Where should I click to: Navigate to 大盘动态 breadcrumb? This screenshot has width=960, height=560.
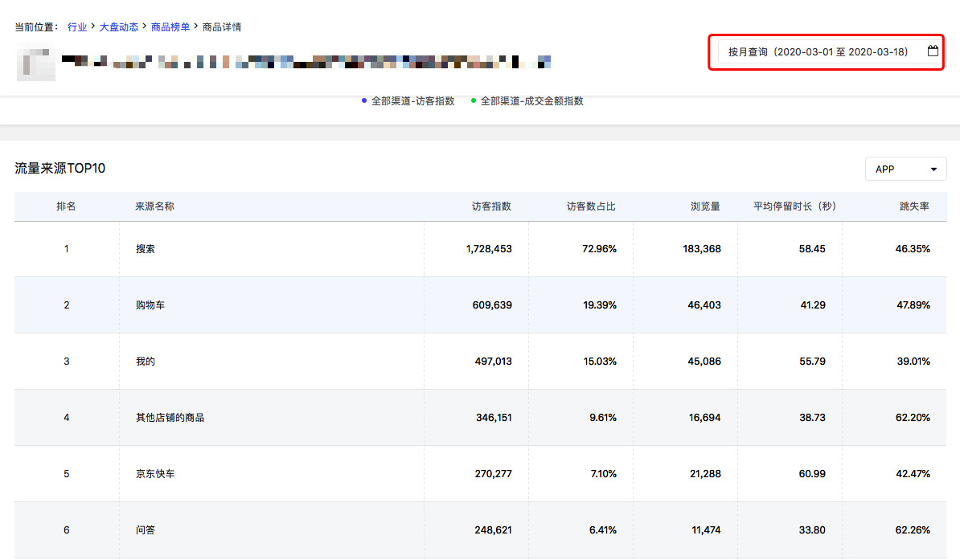point(118,27)
